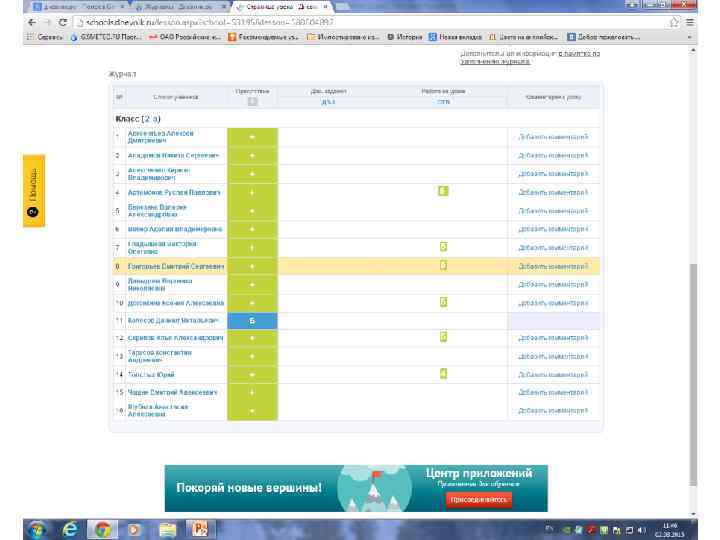The width and height of the screenshot is (720, 540).
Task: Open grade mark icon in row 4 Руслан Павлович
Action: pyautogui.click(x=443, y=191)
